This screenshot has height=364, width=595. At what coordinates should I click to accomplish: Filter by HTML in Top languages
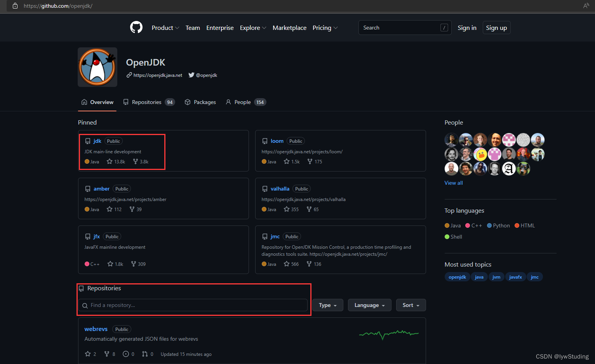[525, 225]
